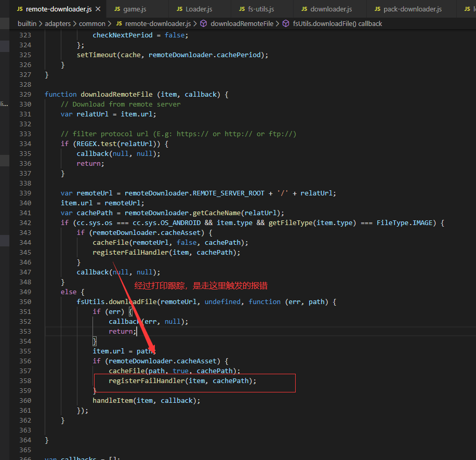Expand breadcrumb chevron after downloadRemoteFile
The image size is (476, 460).
pos(277,24)
